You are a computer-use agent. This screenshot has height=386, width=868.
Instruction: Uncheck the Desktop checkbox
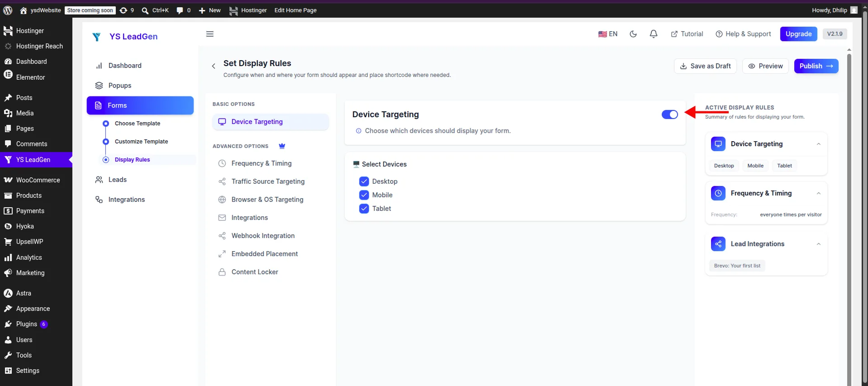click(x=364, y=181)
